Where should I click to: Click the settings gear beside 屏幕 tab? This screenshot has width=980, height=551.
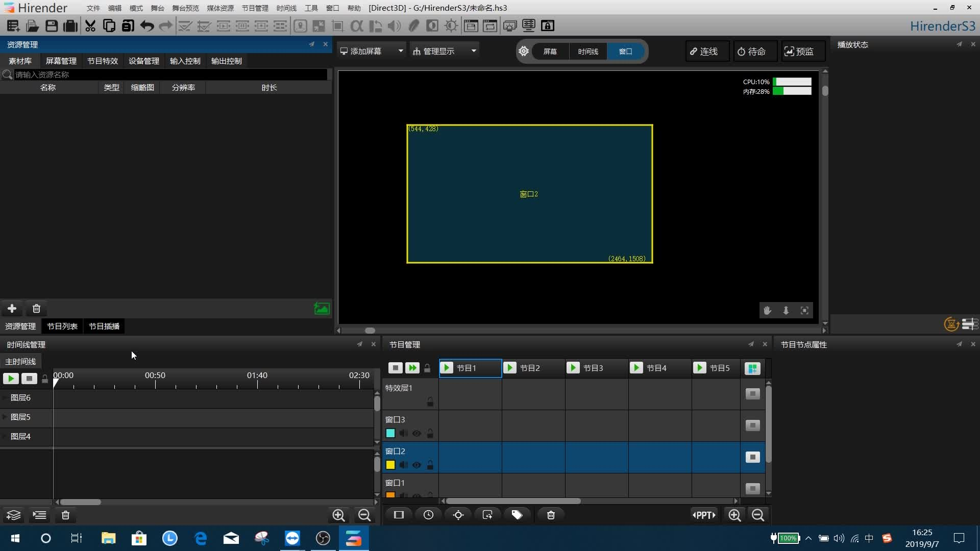(524, 51)
